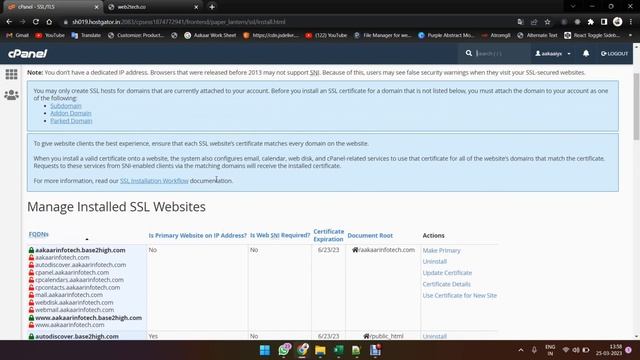Reload the page
This screenshot has height=360, width=640.
point(36,22)
